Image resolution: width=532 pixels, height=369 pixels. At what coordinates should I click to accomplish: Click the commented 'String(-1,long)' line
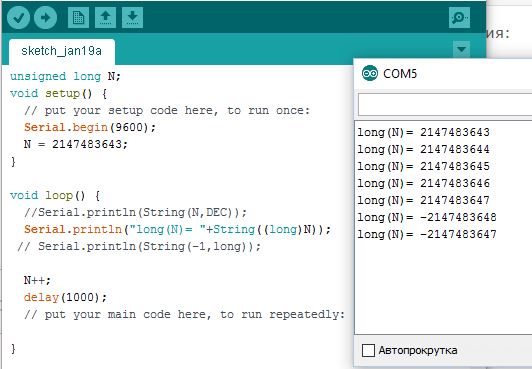coord(139,247)
